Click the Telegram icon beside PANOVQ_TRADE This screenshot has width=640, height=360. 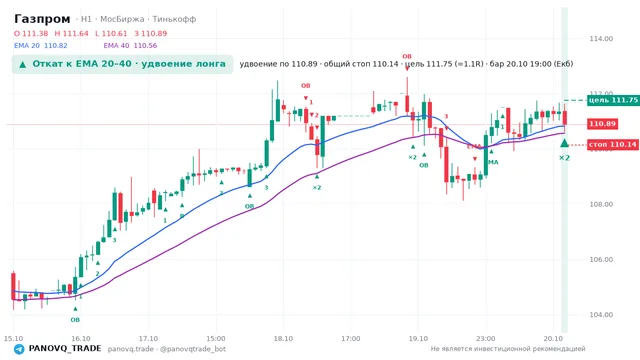pos(19,349)
